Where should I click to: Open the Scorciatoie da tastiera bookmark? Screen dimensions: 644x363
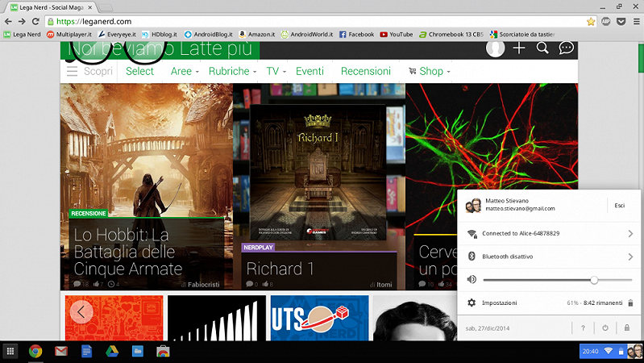[522, 35]
